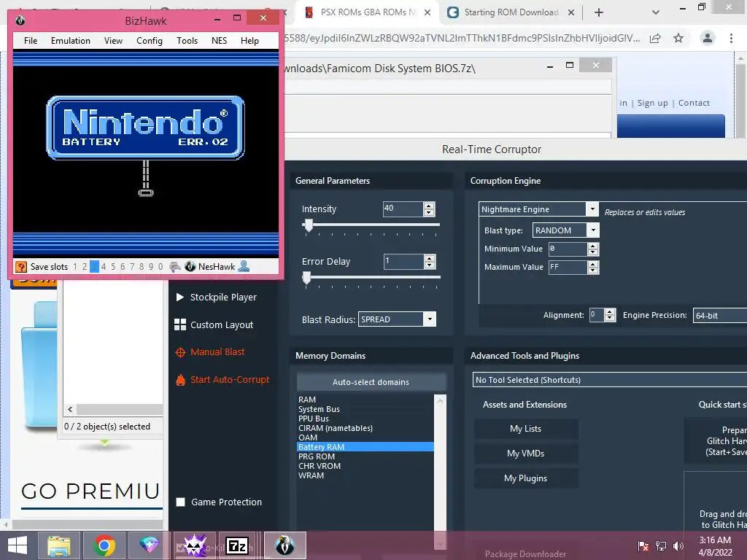
Task: Click the BizHawk title bar app icon
Action: (x=20, y=20)
